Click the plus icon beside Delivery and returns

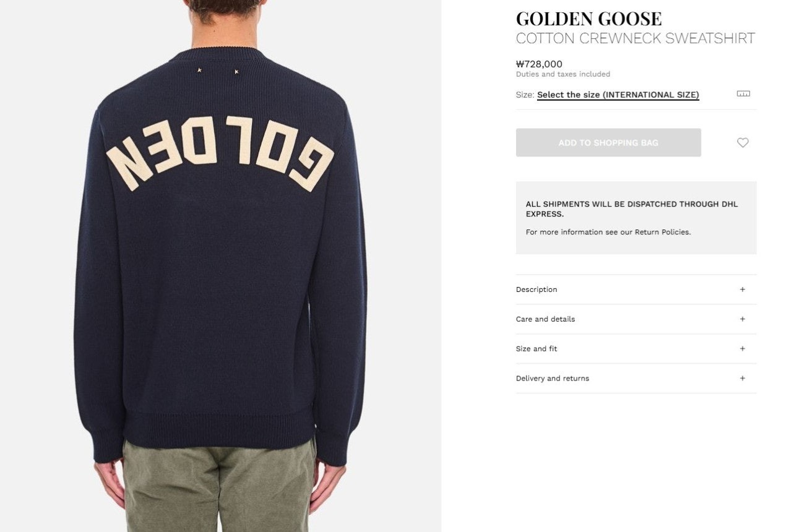742,379
